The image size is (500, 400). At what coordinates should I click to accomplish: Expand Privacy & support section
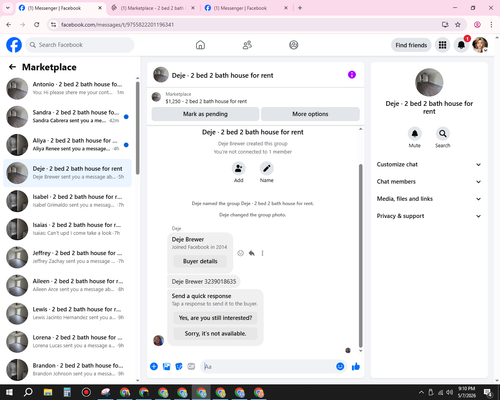[429, 216]
